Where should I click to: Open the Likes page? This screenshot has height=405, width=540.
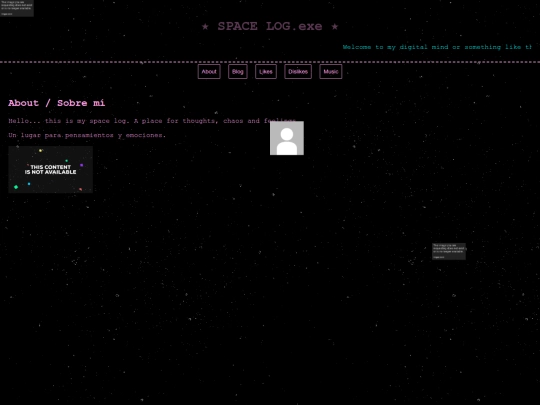266,72
